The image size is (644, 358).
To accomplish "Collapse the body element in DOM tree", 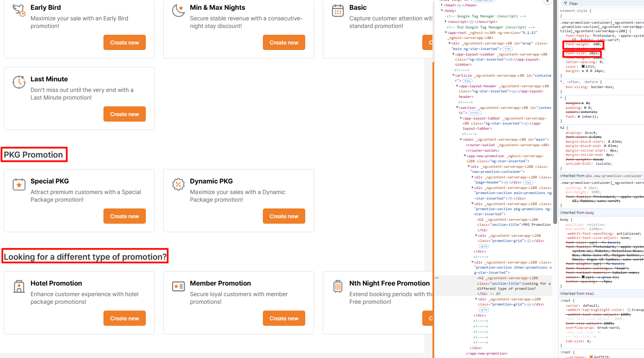I will (442, 11).
